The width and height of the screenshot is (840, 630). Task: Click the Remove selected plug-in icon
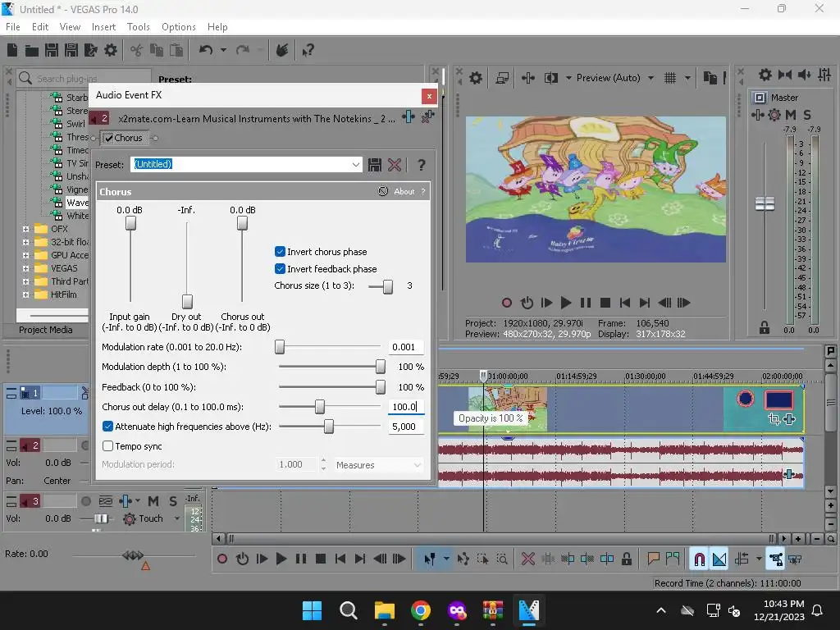click(427, 116)
